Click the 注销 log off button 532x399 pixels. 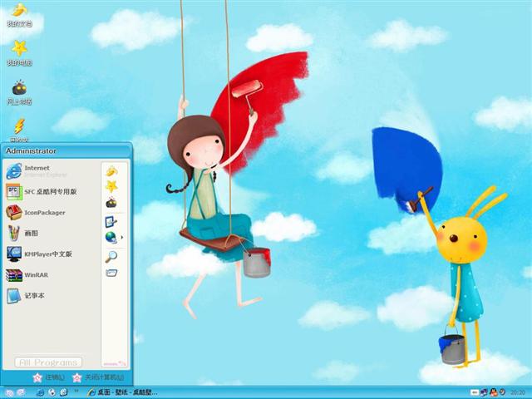pyautogui.click(x=49, y=377)
